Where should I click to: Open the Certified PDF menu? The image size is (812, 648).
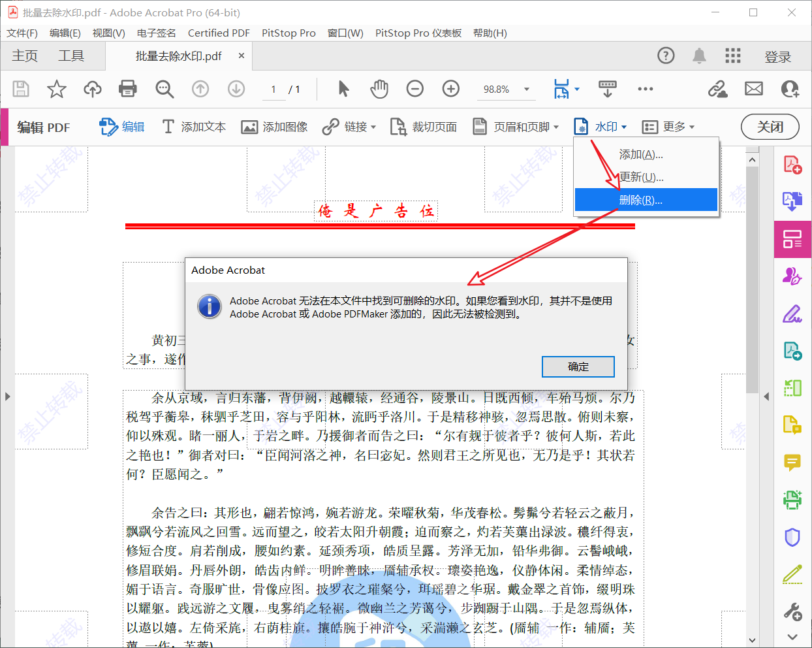click(219, 33)
